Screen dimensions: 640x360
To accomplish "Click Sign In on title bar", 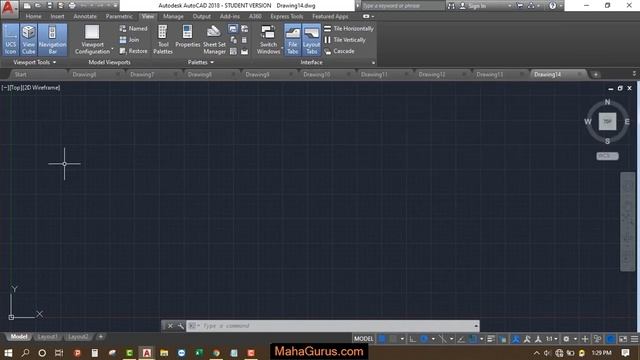I will tap(473, 6).
